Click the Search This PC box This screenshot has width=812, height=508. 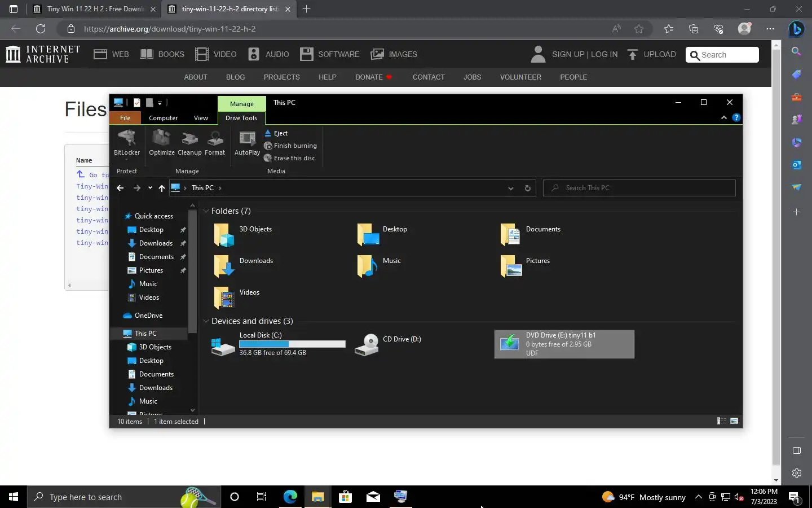click(x=639, y=188)
